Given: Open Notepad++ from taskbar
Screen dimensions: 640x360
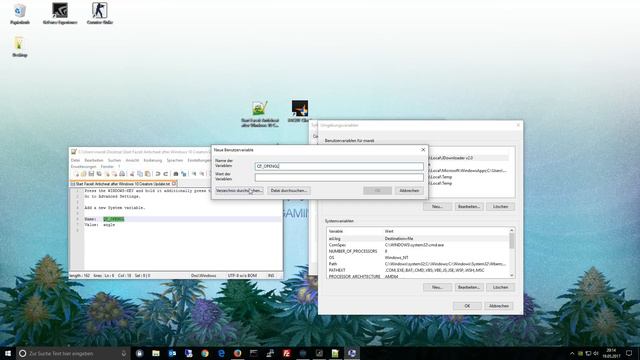Looking at the screenshot, I should tap(335, 353).
